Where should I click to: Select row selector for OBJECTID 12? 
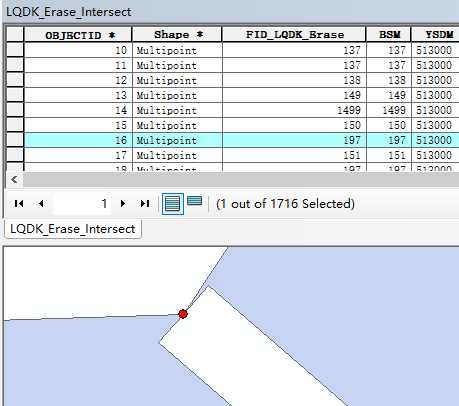(x=15, y=80)
